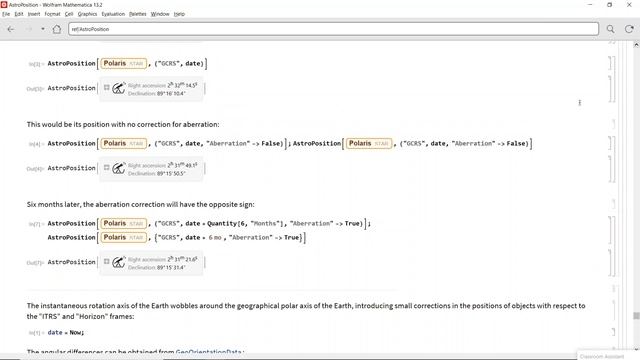
Task: Expand the Out[7] AstroPosition summary box
Action: pos(107,261)
